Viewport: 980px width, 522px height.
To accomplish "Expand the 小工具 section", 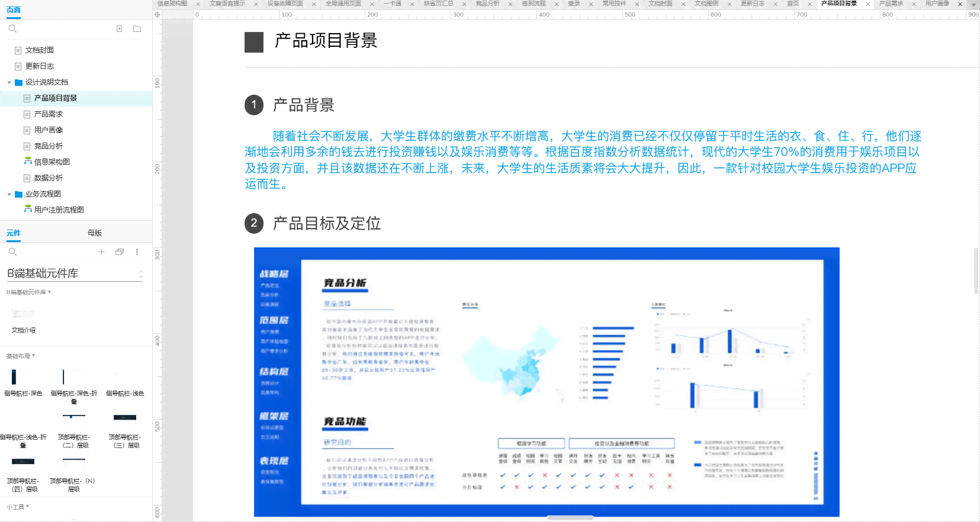I will click(x=18, y=507).
